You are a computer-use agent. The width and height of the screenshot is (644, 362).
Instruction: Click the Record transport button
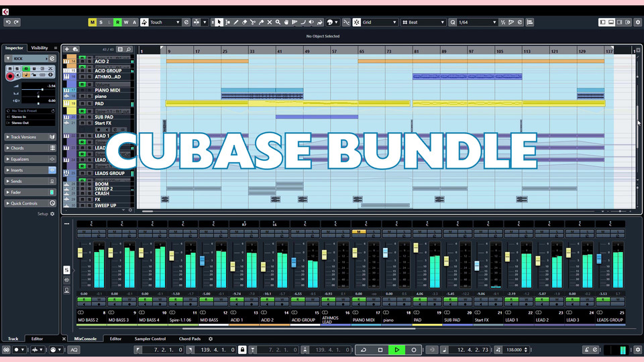(414, 350)
